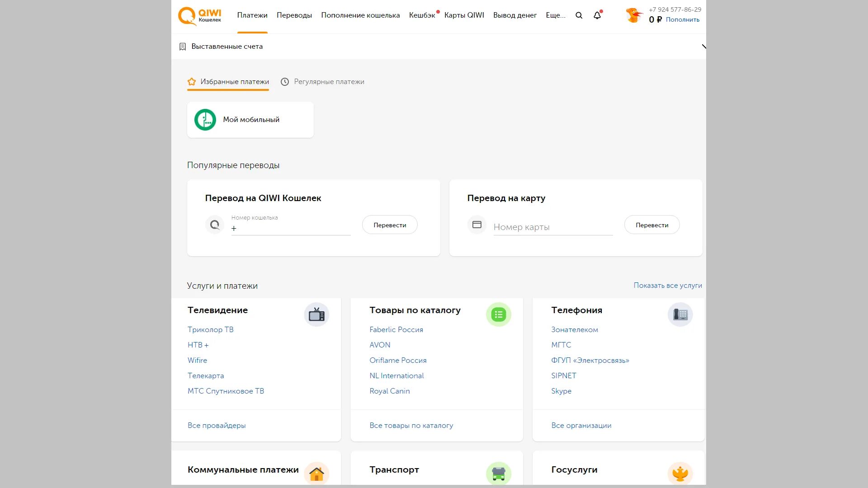Screen dimensions: 868x488
Task: Click the orange bird avatar icon
Action: (x=634, y=15)
